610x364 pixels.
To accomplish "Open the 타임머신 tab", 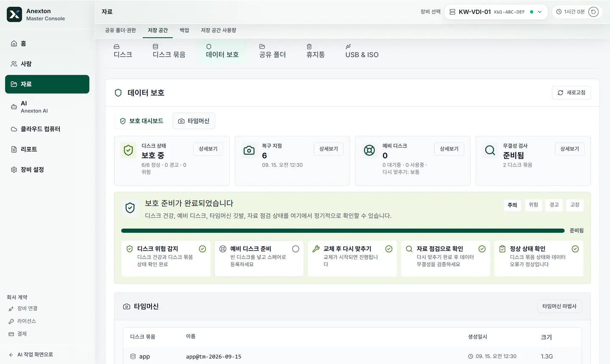I will pos(194,121).
